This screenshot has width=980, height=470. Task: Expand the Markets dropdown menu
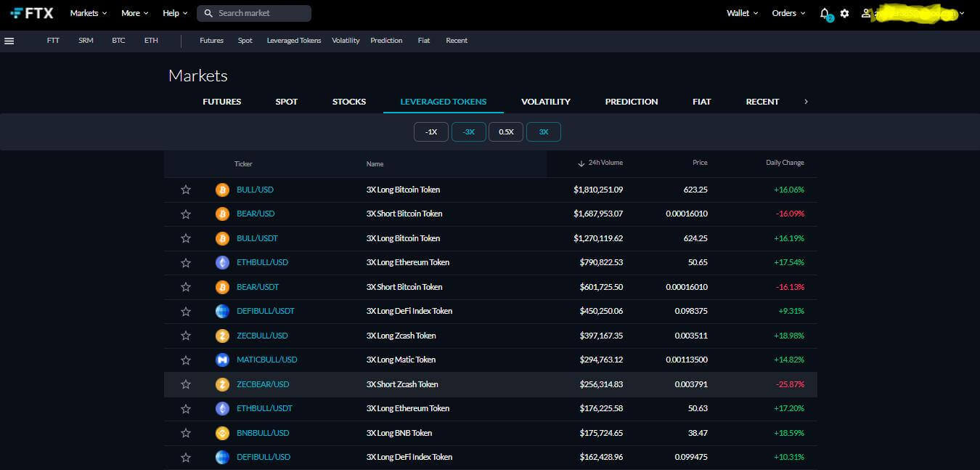click(88, 13)
